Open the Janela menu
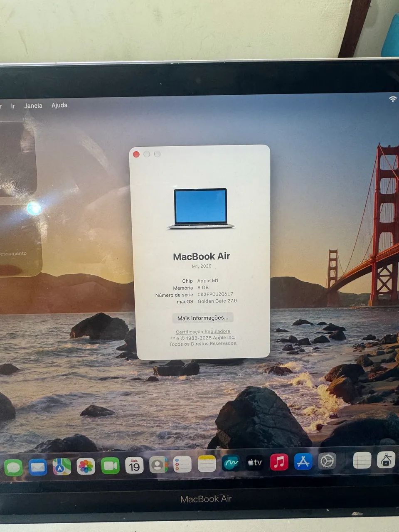 pyautogui.click(x=33, y=106)
